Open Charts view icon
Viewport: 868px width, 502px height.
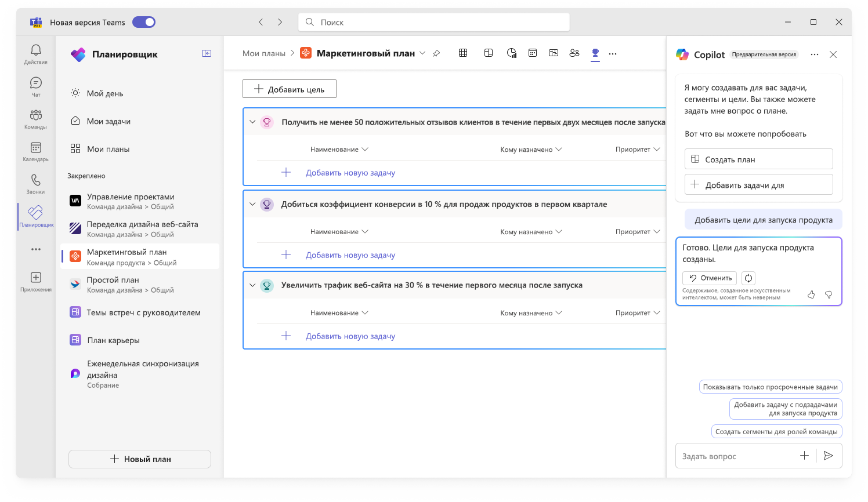coord(512,53)
